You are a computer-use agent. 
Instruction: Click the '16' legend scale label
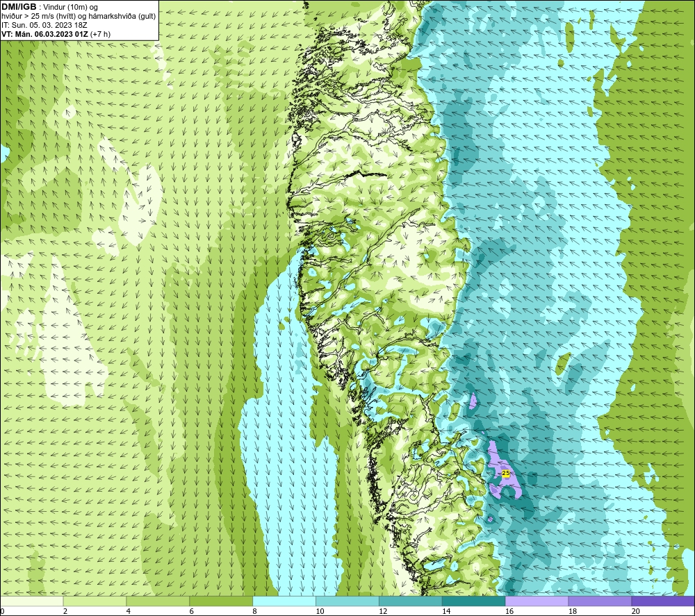point(509,612)
